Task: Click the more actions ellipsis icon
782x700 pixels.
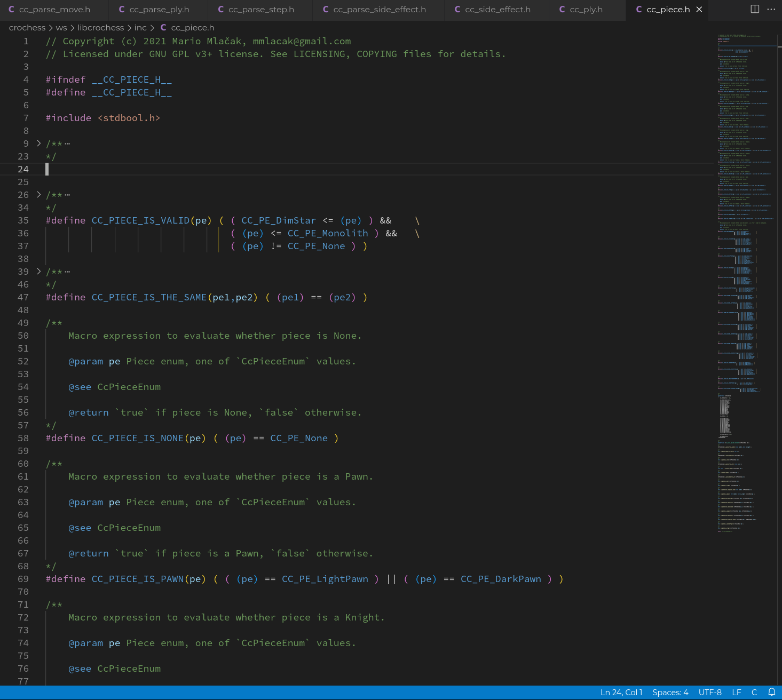Action: coord(771,9)
